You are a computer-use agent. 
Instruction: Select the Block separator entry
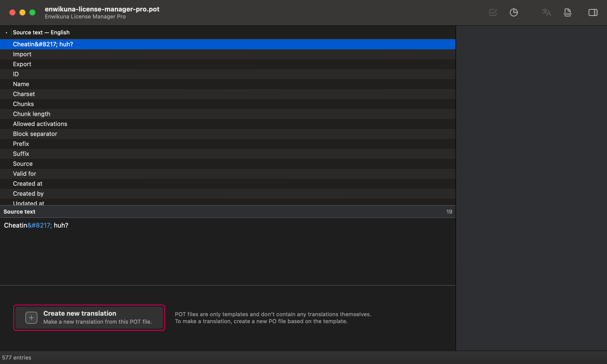point(228,134)
